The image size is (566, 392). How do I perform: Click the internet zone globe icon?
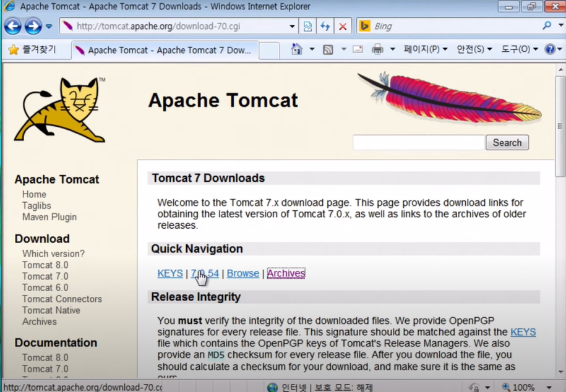272,387
